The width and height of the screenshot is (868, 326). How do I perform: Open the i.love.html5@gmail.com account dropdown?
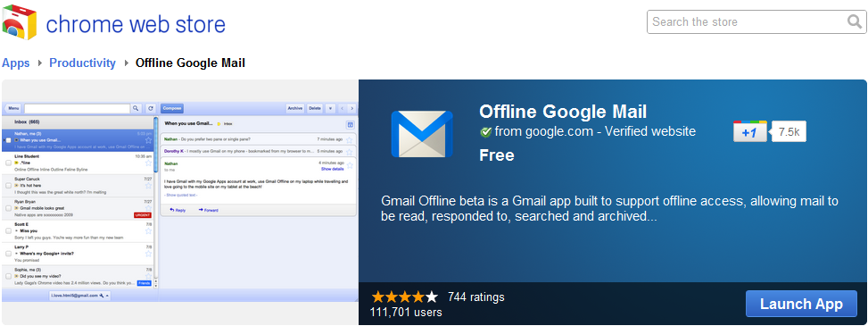79,296
